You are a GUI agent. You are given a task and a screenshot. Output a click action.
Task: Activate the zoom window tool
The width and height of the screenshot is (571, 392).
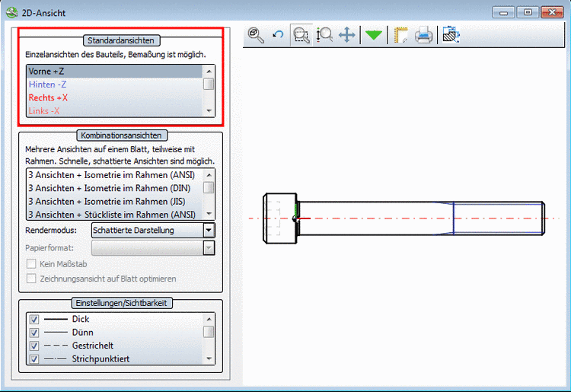tap(301, 35)
